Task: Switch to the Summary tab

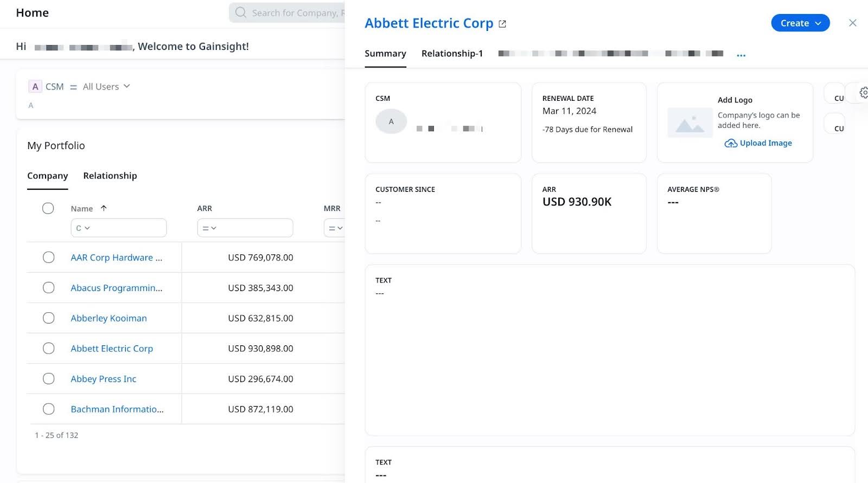Action: pos(385,54)
